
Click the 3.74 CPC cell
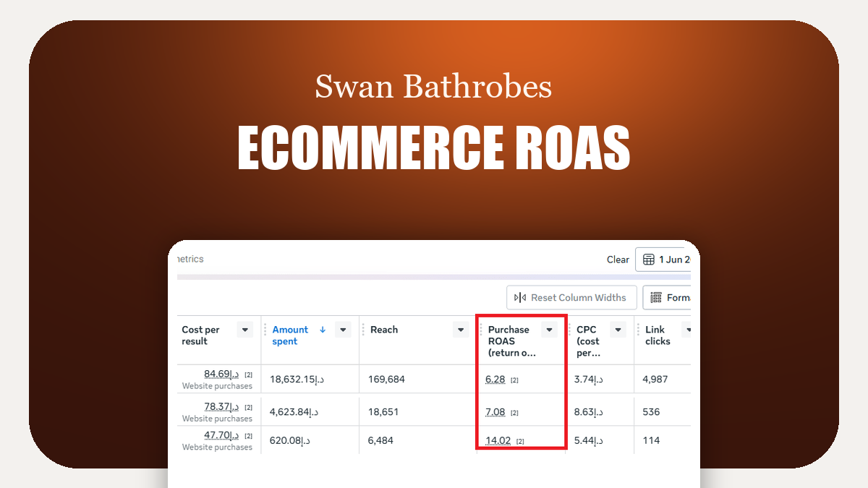588,379
